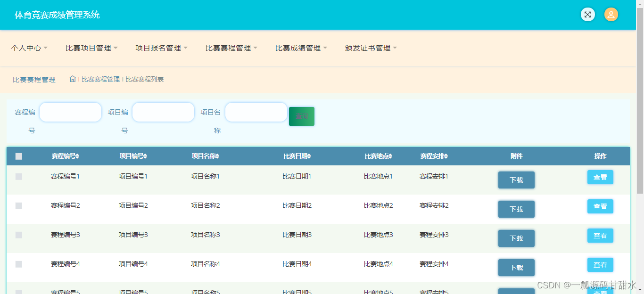Check the checkbox for 赛程编号1 row
The height and width of the screenshot is (294, 644).
(19, 176)
